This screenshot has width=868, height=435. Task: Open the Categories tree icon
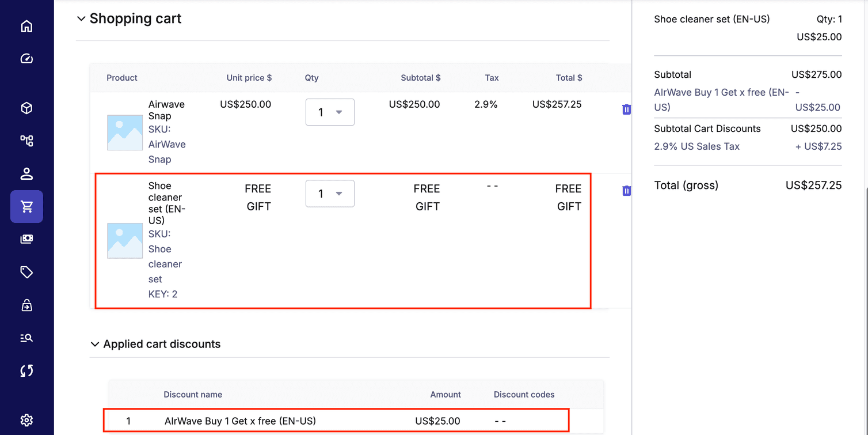point(26,141)
